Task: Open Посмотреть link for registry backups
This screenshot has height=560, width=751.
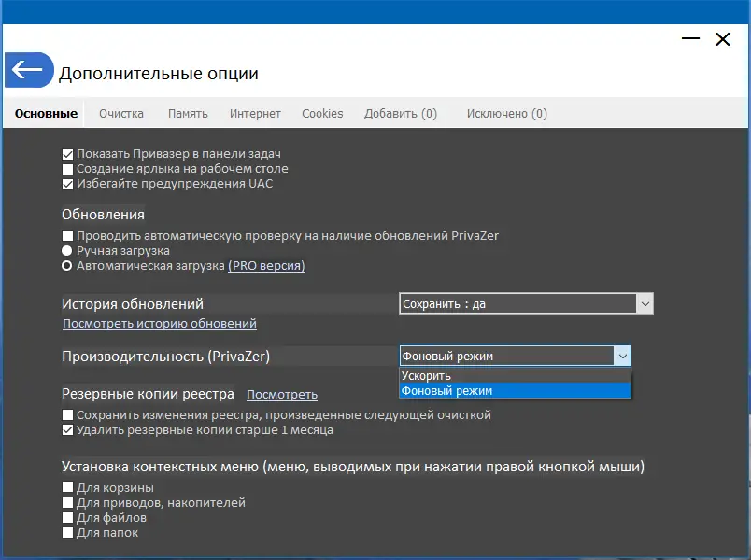Action: pos(282,395)
